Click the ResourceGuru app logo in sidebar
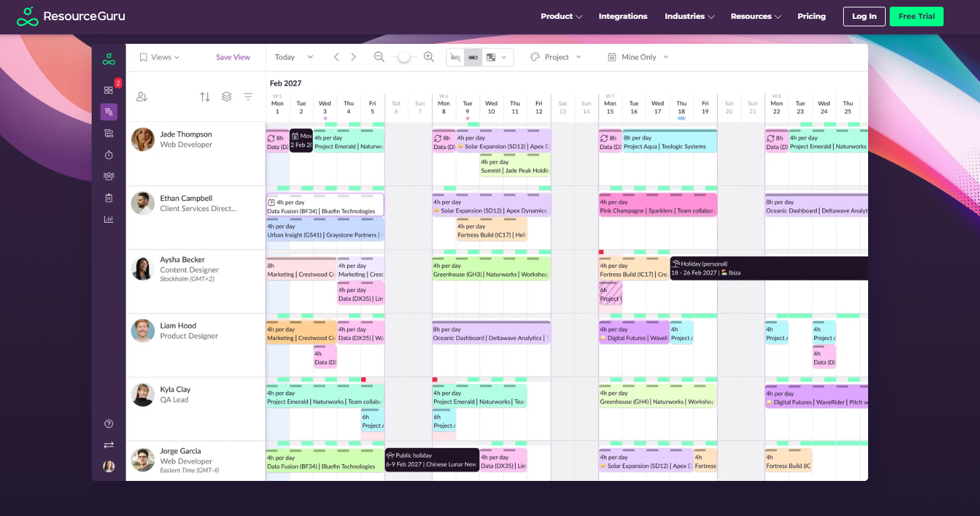 pyautogui.click(x=109, y=59)
